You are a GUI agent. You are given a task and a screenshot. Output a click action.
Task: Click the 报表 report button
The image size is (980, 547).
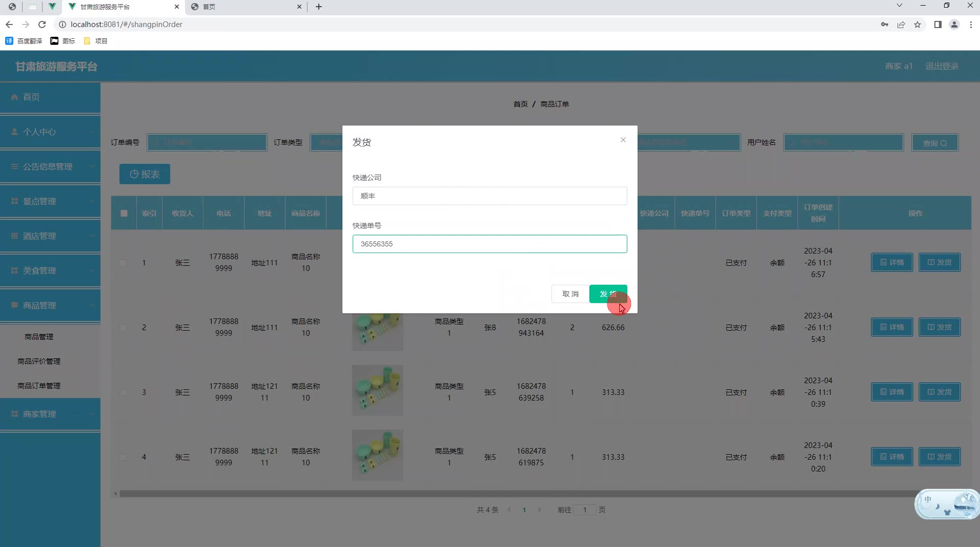click(x=144, y=174)
